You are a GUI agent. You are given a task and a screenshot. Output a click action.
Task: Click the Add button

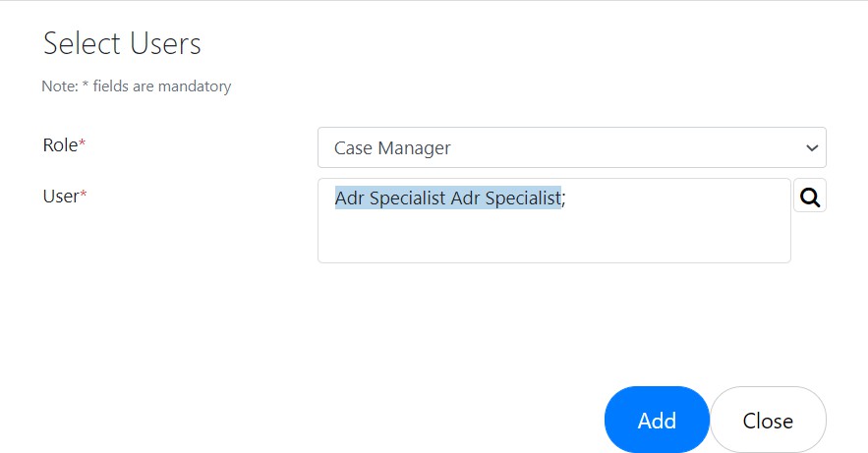[x=657, y=420]
